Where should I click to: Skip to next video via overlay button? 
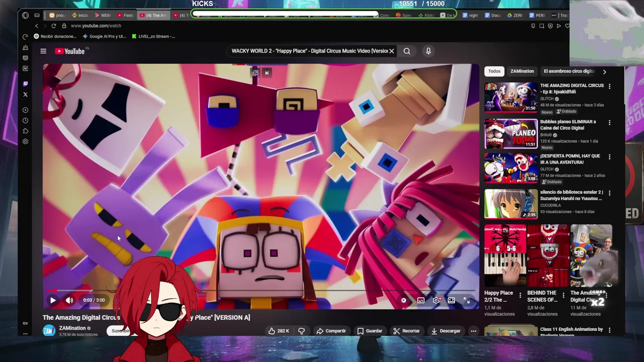(267, 73)
